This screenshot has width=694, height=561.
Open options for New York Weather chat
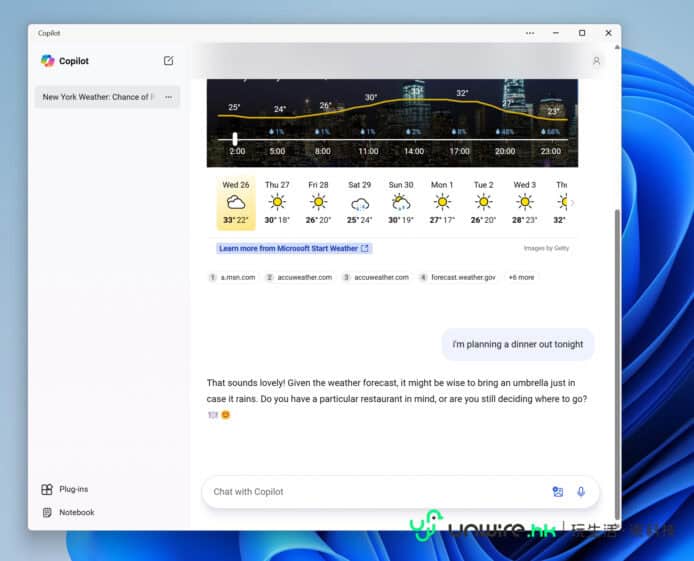pos(168,97)
